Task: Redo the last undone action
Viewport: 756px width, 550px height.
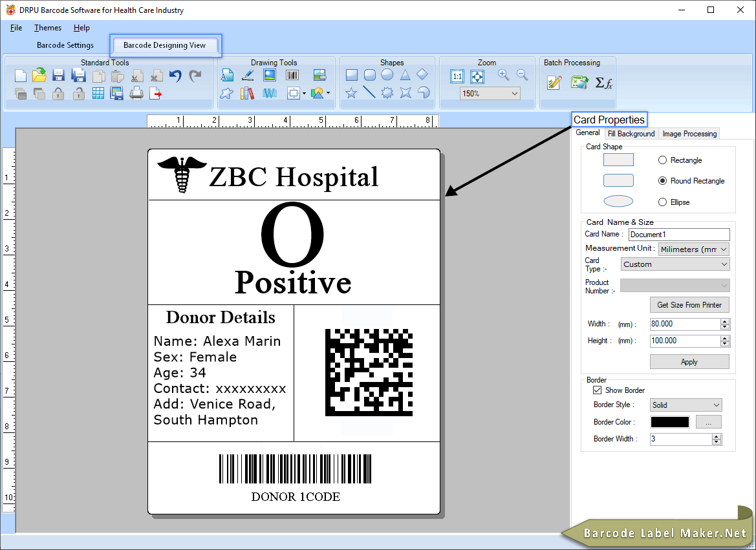Action: point(195,76)
